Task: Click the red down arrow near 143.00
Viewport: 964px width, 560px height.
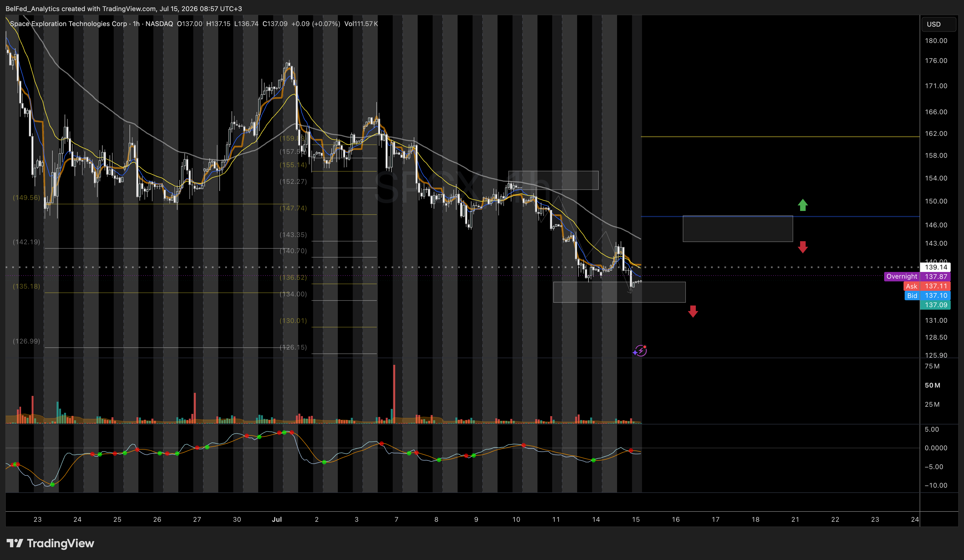Action: click(803, 247)
